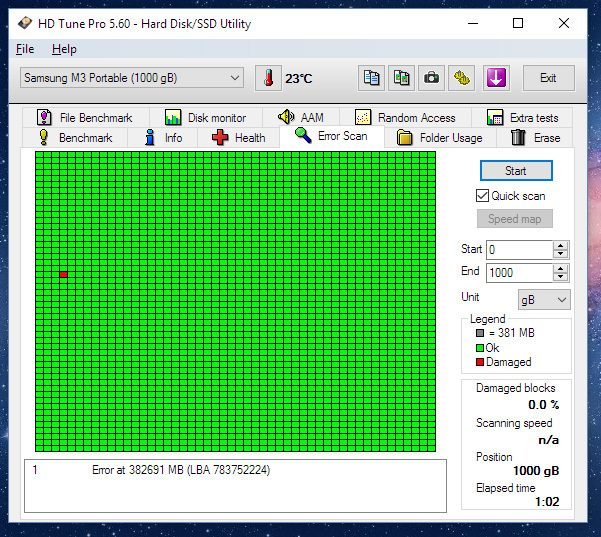Click the Exit button
The image size is (601, 537).
[548, 78]
